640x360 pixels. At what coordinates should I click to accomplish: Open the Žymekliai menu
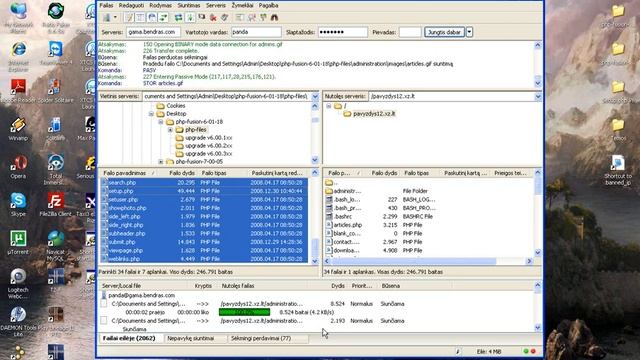click(x=242, y=5)
